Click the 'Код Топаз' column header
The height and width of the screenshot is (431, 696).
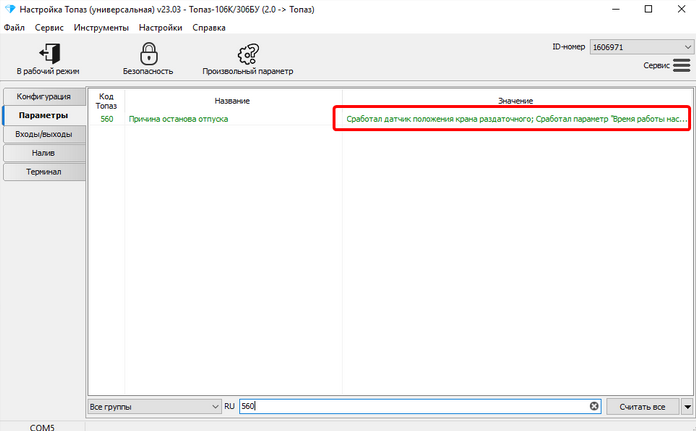click(x=107, y=101)
